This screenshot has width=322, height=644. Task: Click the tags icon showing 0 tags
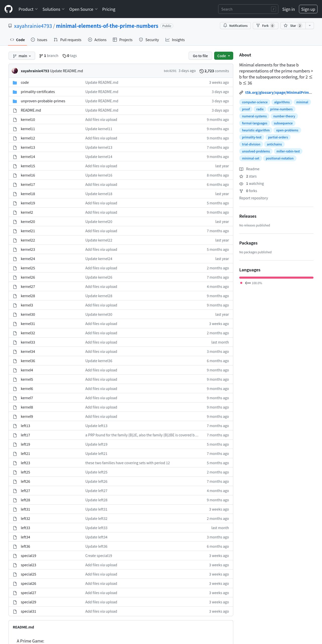(x=64, y=56)
